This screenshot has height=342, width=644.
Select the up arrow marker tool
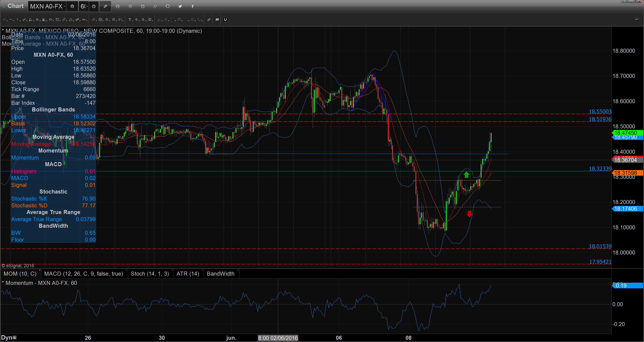click(x=136, y=20)
